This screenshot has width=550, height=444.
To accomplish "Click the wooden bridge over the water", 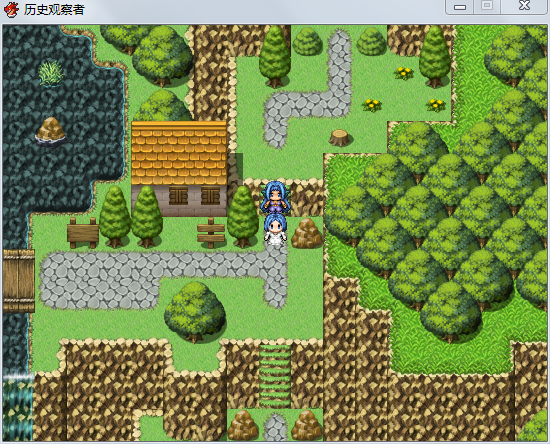I will click(19, 281).
